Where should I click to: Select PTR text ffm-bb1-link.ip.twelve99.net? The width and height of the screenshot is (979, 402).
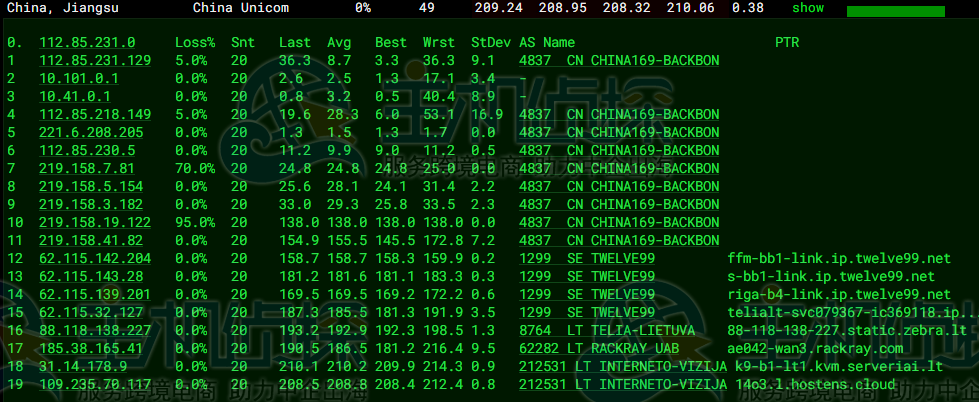(x=839, y=258)
